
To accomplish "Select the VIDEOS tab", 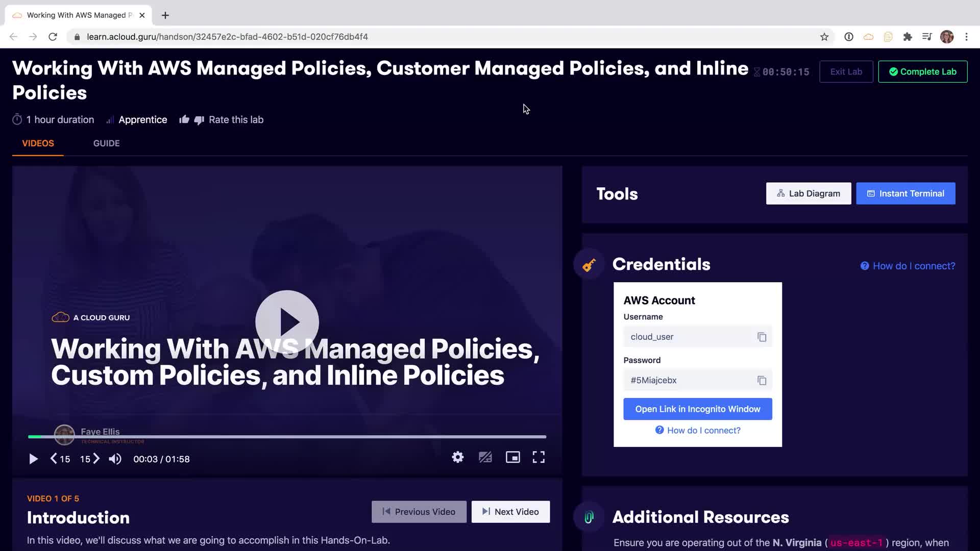I will point(38,143).
